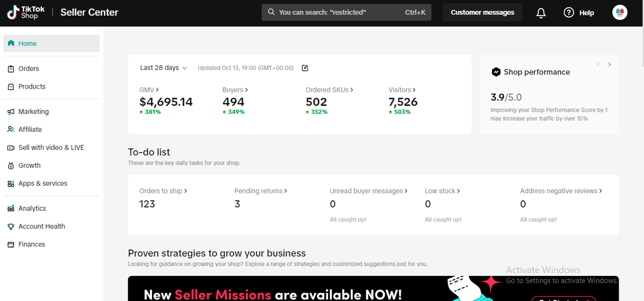Click the Buyers count 494

(x=233, y=102)
